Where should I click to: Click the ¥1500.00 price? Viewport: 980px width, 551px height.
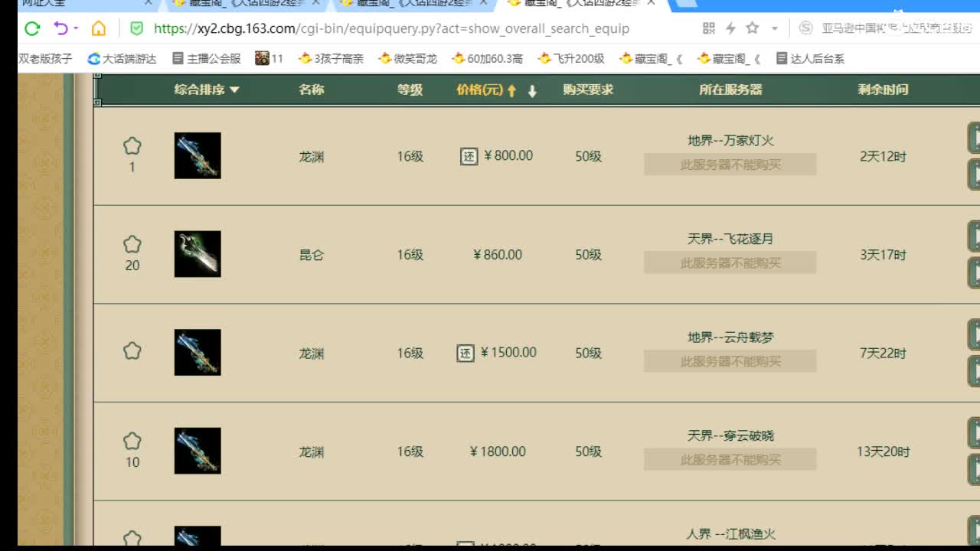(508, 353)
